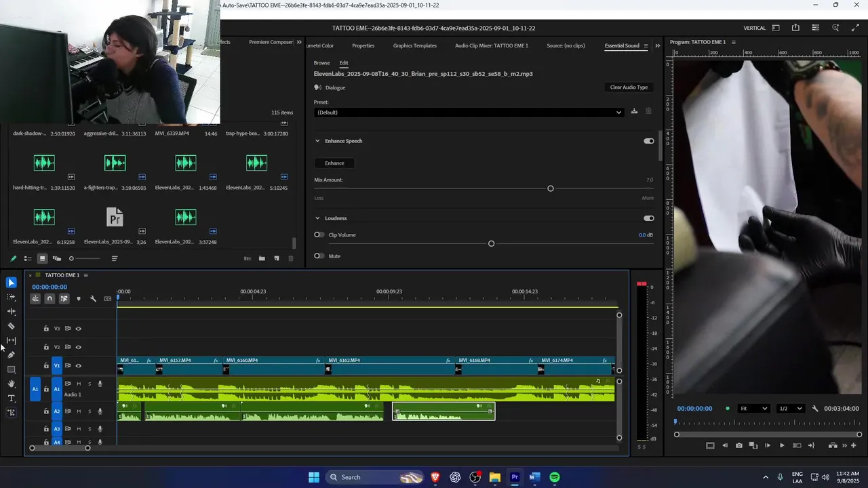Viewport: 868px width, 488px height.
Task: Save the Essential Sound preset icon
Action: click(634, 111)
